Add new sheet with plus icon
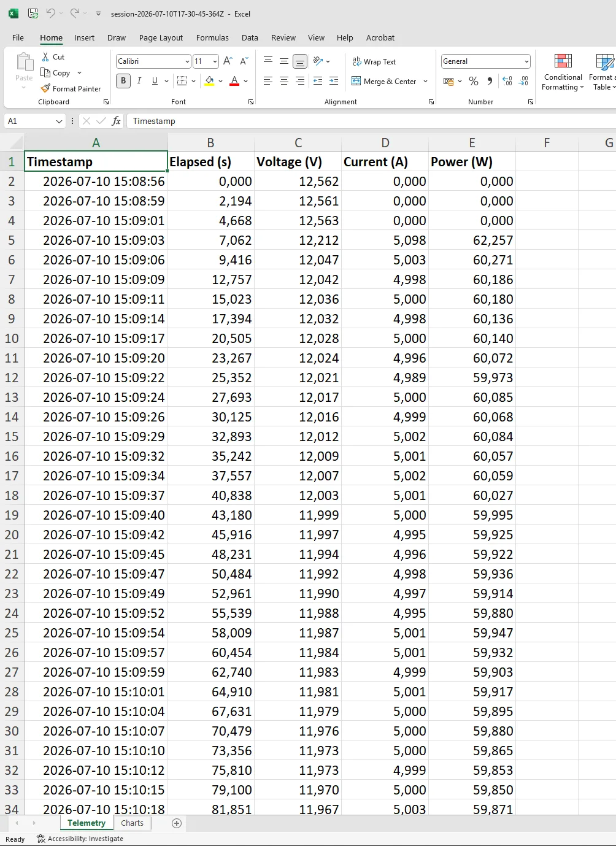Image resolution: width=616 pixels, height=846 pixels. click(x=177, y=823)
